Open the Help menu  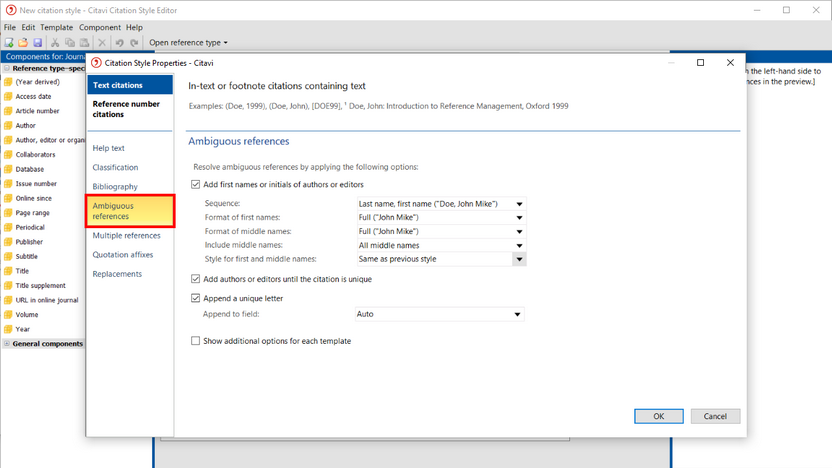point(134,27)
